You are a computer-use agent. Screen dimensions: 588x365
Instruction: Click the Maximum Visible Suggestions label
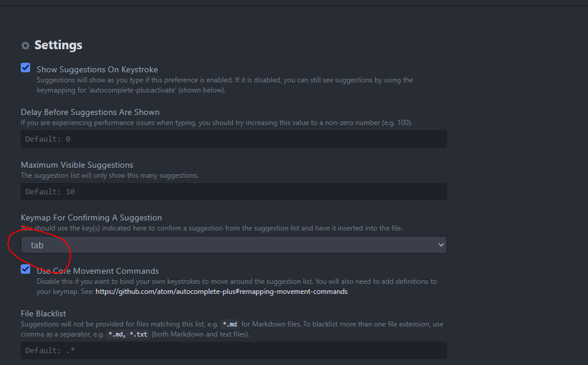pos(77,165)
